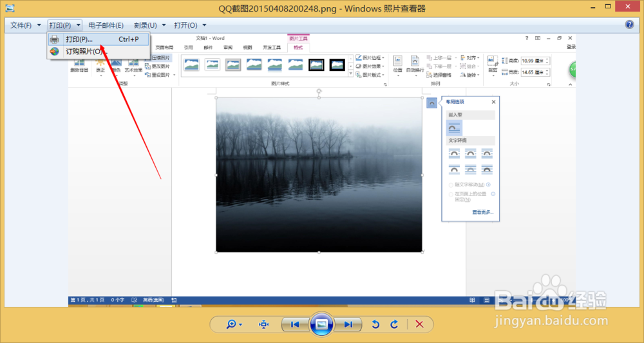Select the 随文字移动 radio button
This screenshot has width=644, height=343.
[451, 185]
